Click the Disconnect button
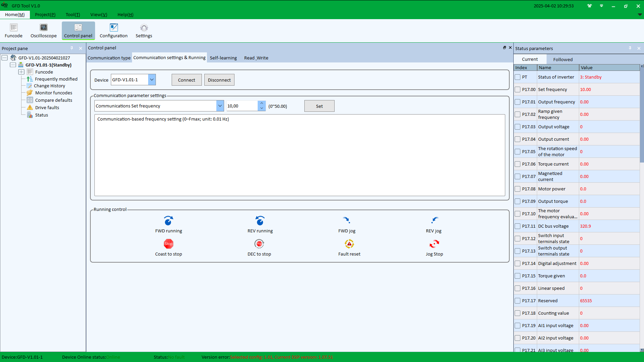The width and height of the screenshot is (644, 362). 219,80
